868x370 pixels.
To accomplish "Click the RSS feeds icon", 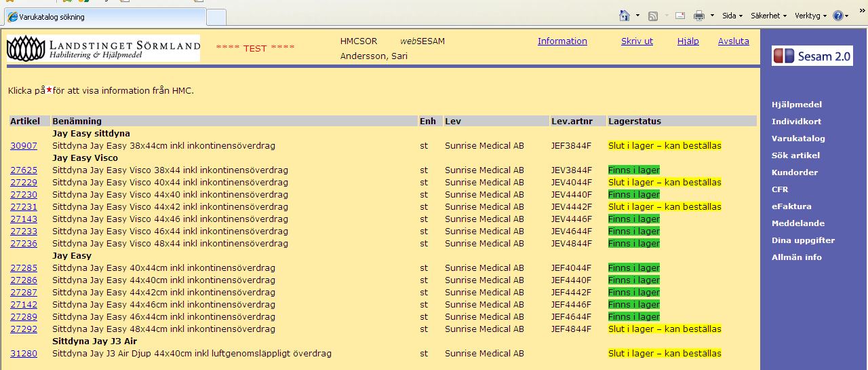I will coord(653,16).
